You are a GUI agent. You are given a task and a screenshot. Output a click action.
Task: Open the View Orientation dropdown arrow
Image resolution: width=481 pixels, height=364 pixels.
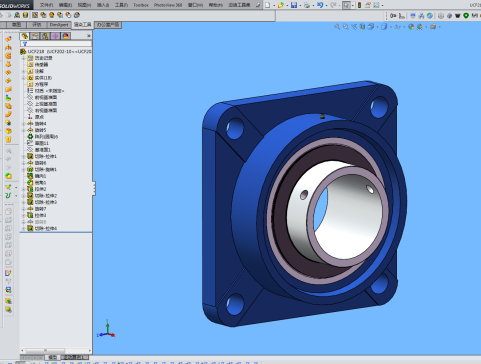click(377, 27)
